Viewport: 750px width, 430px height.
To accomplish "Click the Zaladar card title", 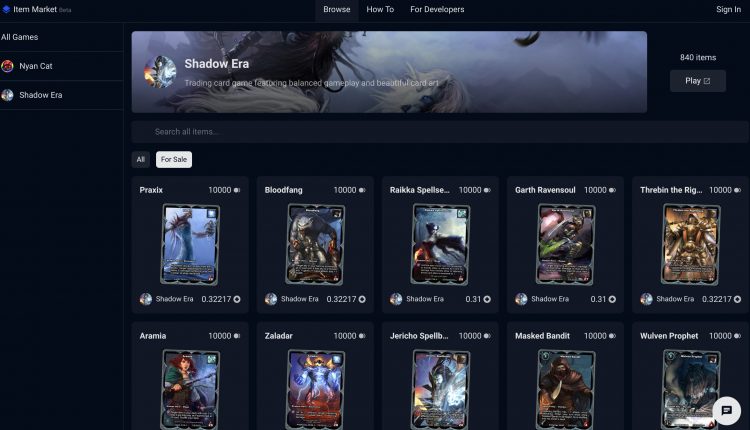I will [x=278, y=336].
